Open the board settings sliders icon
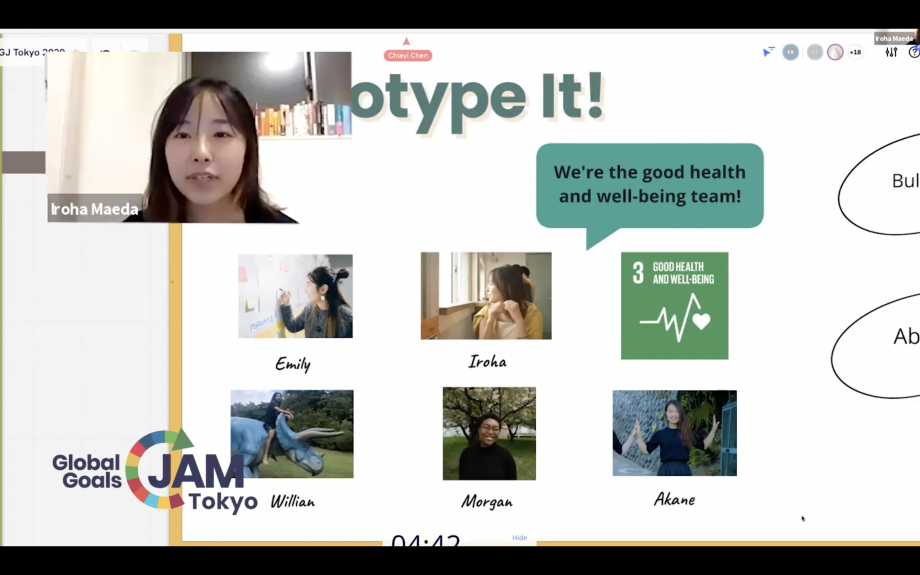 891,52
